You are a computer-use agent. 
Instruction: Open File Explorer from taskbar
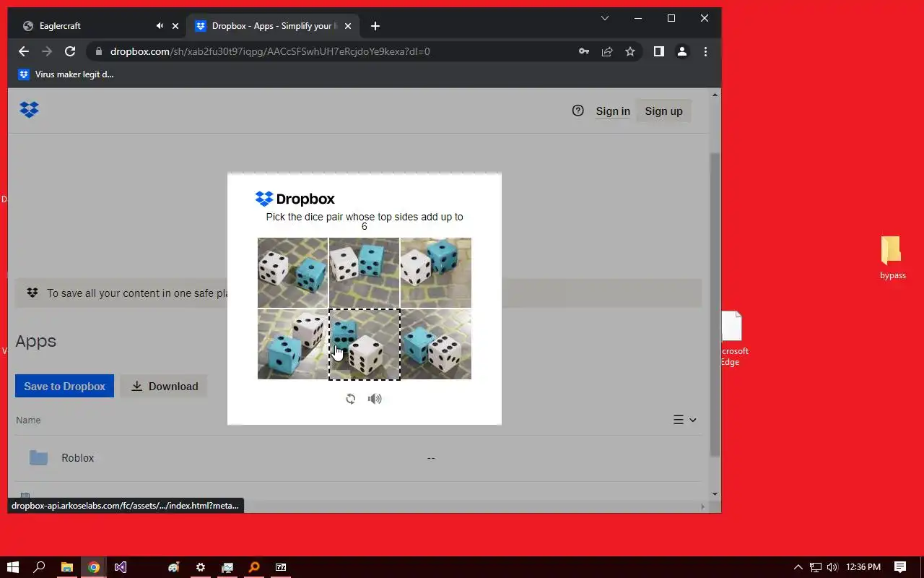tap(66, 567)
